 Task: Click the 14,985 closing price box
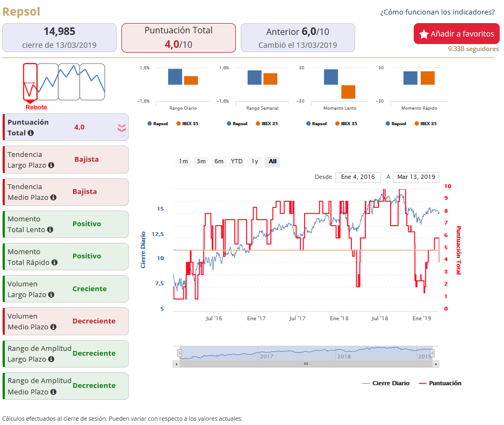(59, 38)
